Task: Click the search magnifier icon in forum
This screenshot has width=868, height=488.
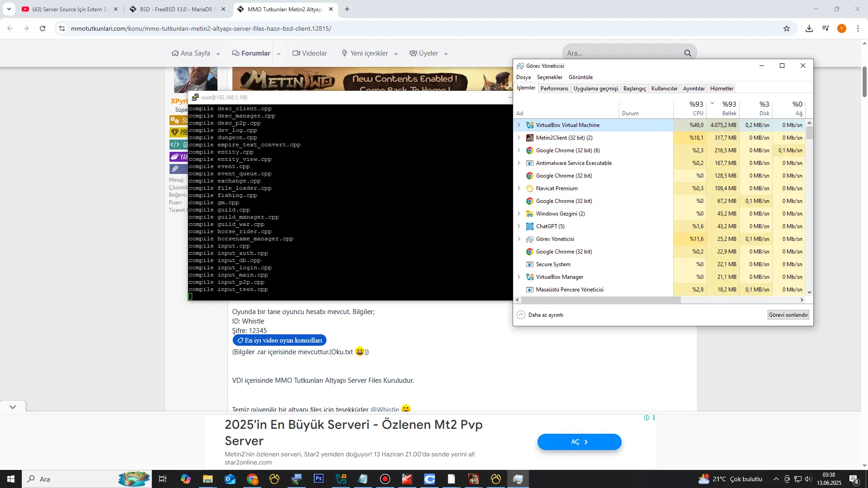Action: 688,53
